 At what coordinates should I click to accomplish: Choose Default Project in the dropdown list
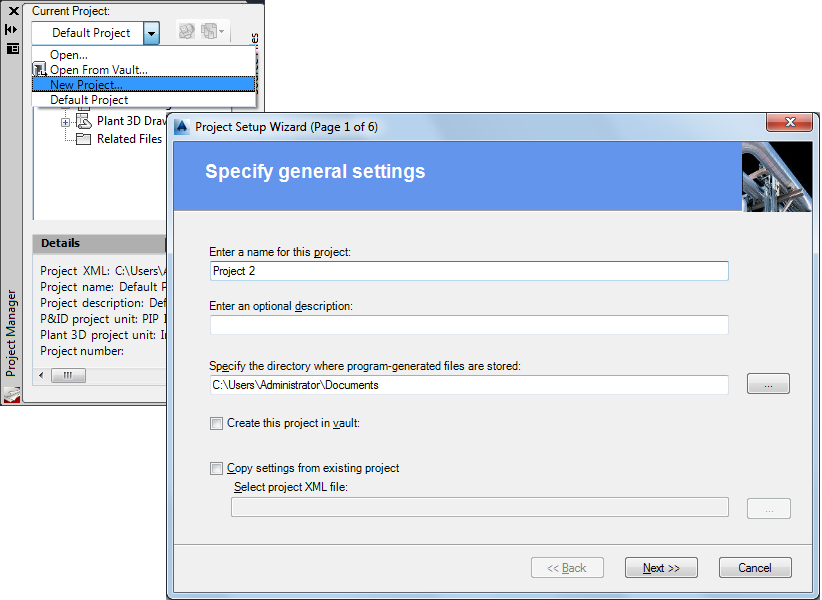coord(144,100)
